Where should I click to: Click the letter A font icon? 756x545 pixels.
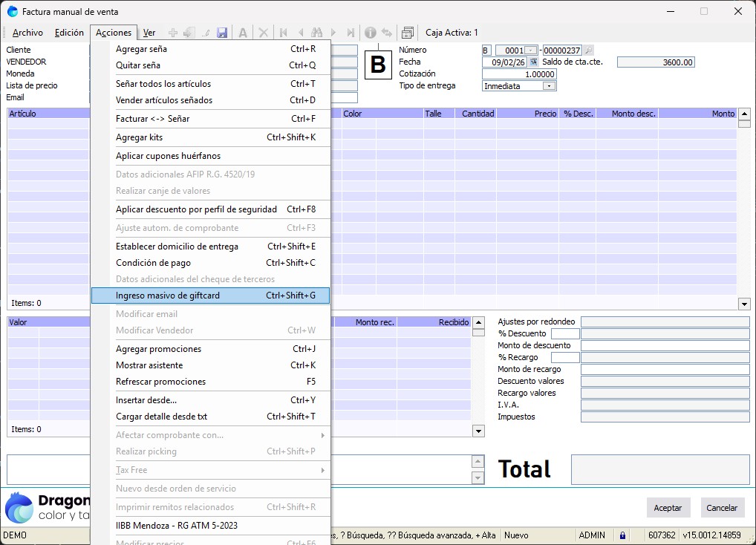243,33
